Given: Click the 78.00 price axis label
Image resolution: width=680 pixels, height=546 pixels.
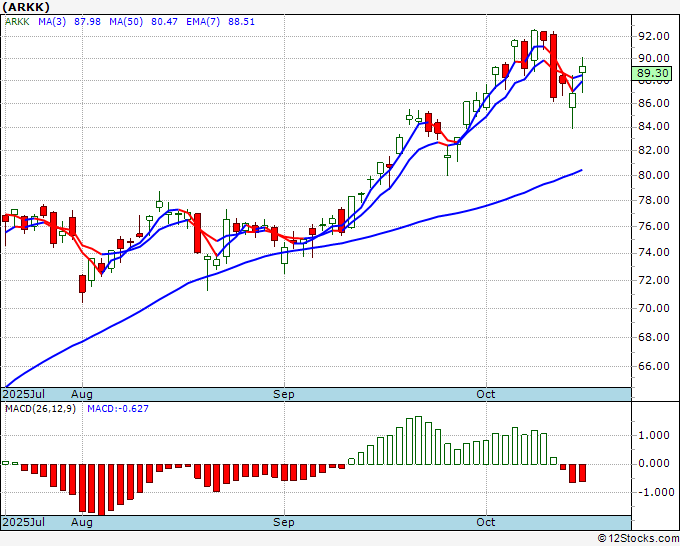Looking at the screenshot, I should point(654,200).
